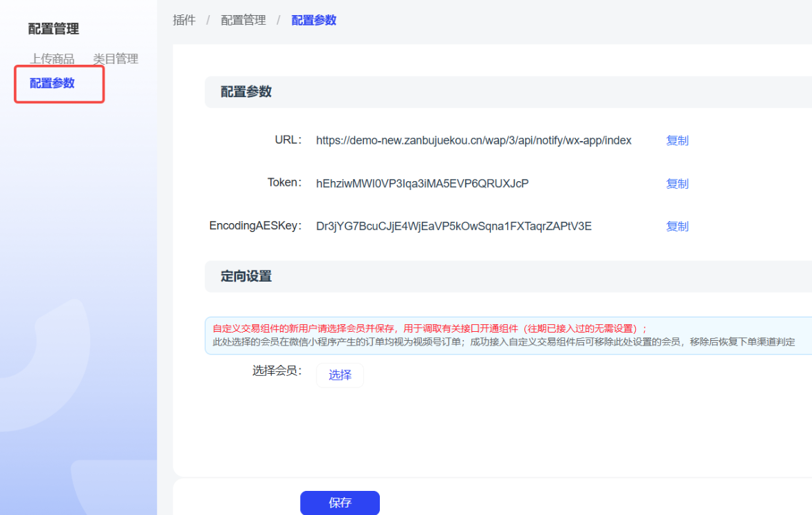Copy the URL with its 复制 link

click(677, 140)
